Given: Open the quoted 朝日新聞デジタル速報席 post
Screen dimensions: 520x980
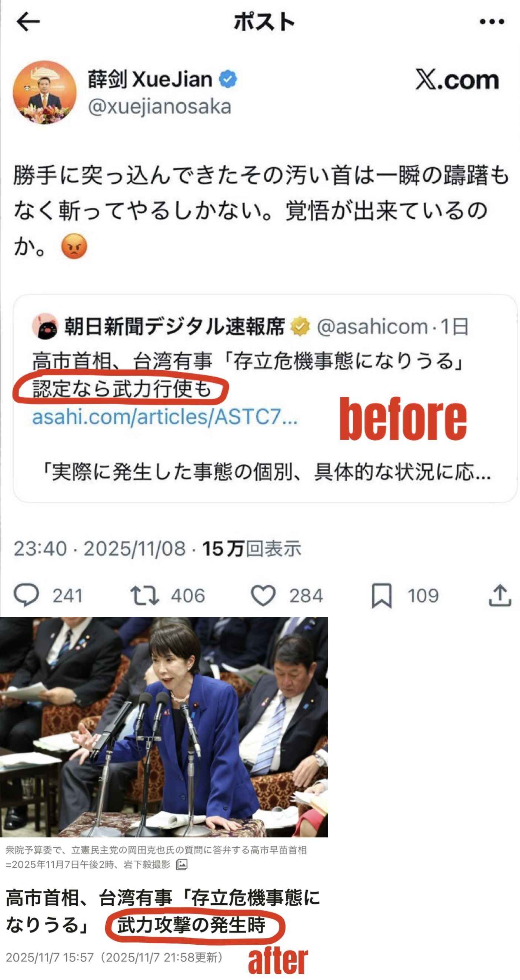Looking at the screenshot, I should coord(265,398).
